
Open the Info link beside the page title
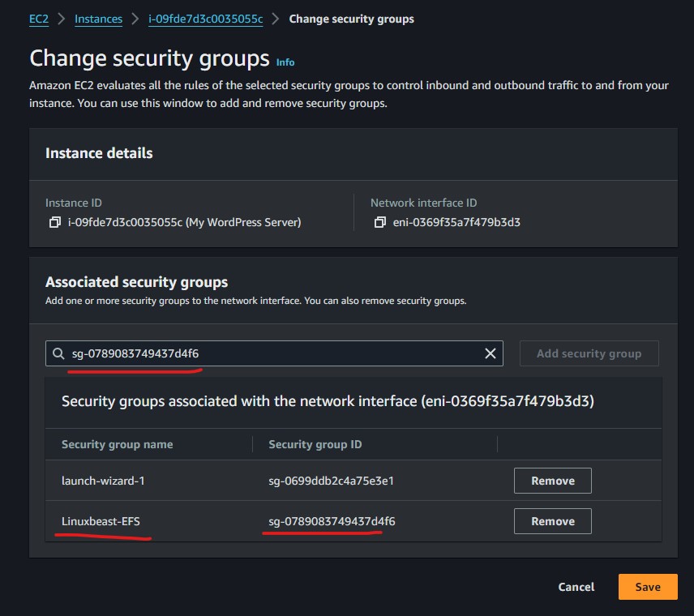[285, 62]
